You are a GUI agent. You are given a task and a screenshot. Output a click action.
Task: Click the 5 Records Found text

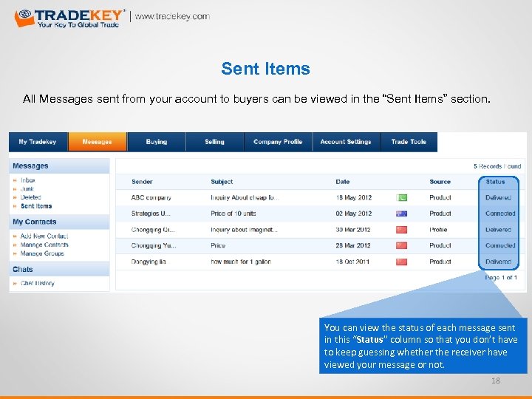pyautogui.click(x=497, y=166)
